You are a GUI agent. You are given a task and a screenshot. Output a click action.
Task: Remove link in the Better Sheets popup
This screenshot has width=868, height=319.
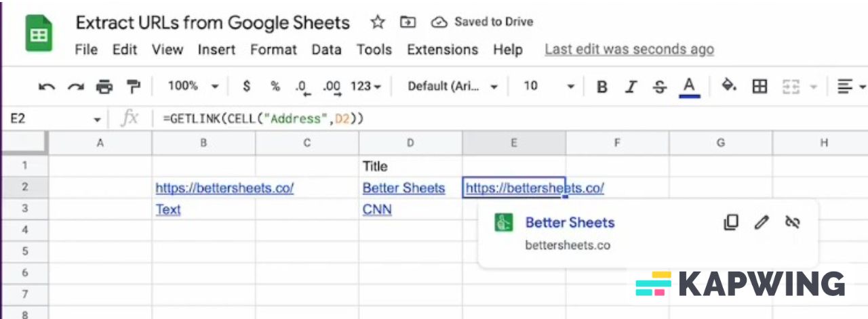(x=792, y=222)
